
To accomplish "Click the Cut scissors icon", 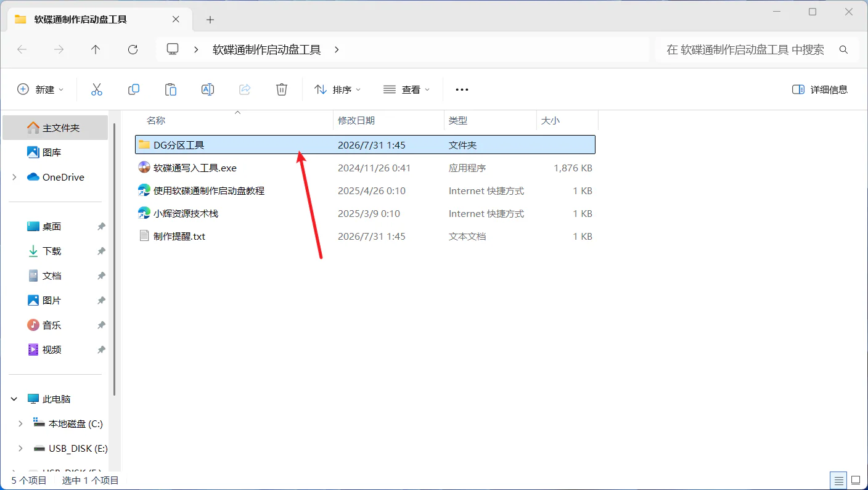I will [x=97, y=89].
